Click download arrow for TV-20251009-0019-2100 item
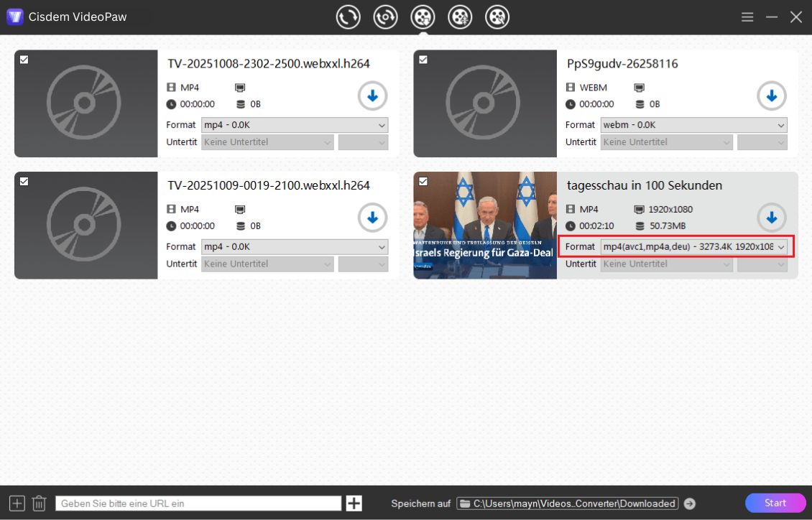Screen dimensions: 812x520 [372, 218]
